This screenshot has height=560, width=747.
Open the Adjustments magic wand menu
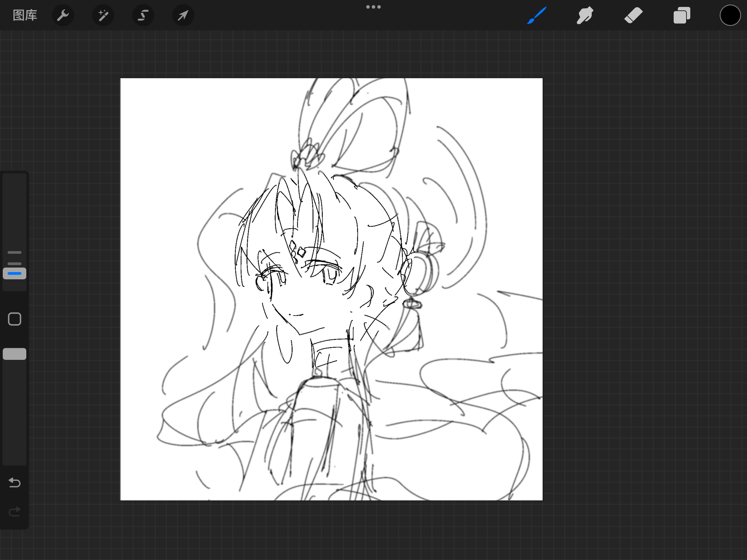(x=103, y=15)
